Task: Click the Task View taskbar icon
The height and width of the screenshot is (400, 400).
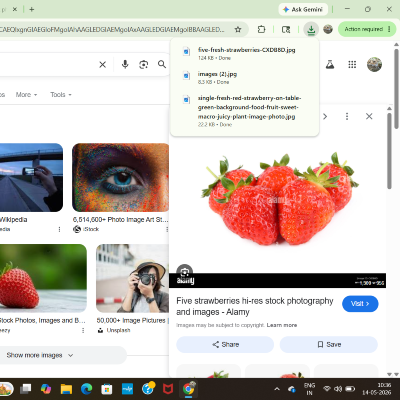Action: (26, 389)
